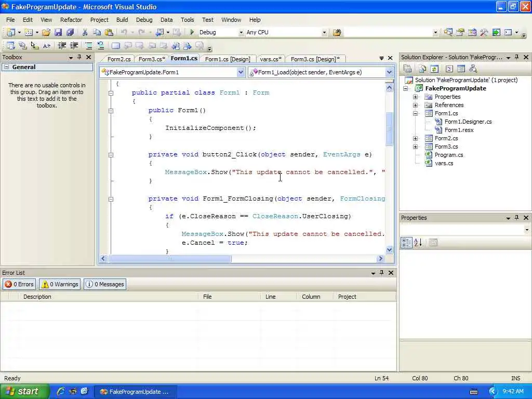Uncomment the selected lines
The width and height of the screenshot is (532, 399).
point(100,46)
